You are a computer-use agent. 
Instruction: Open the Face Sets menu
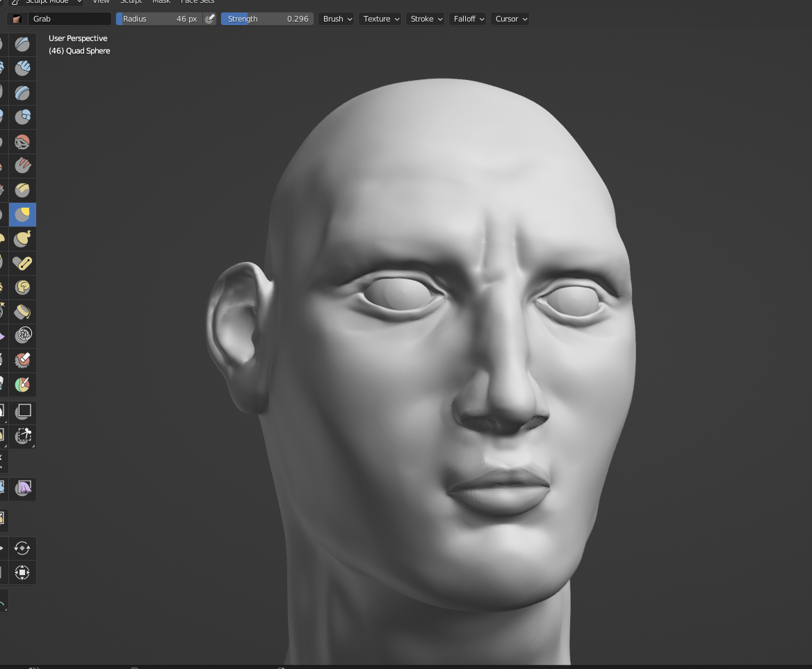tap(197, 1)
